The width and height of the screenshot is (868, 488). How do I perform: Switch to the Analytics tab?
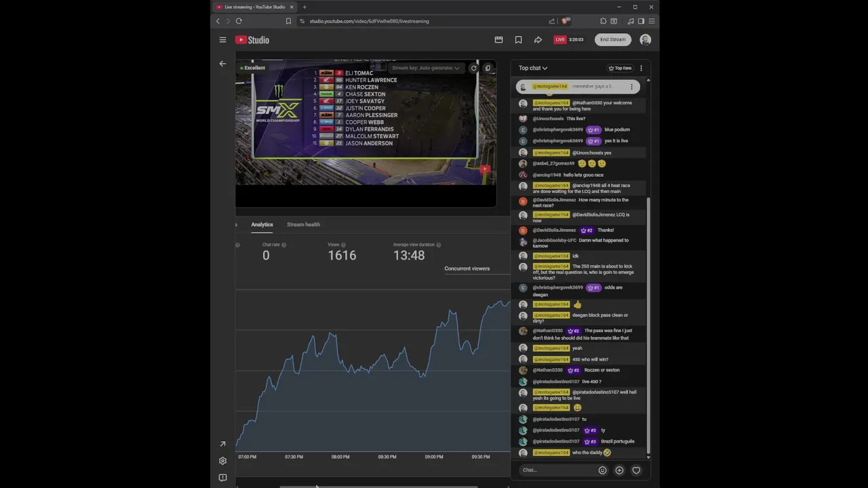click(x=262, y=224)
